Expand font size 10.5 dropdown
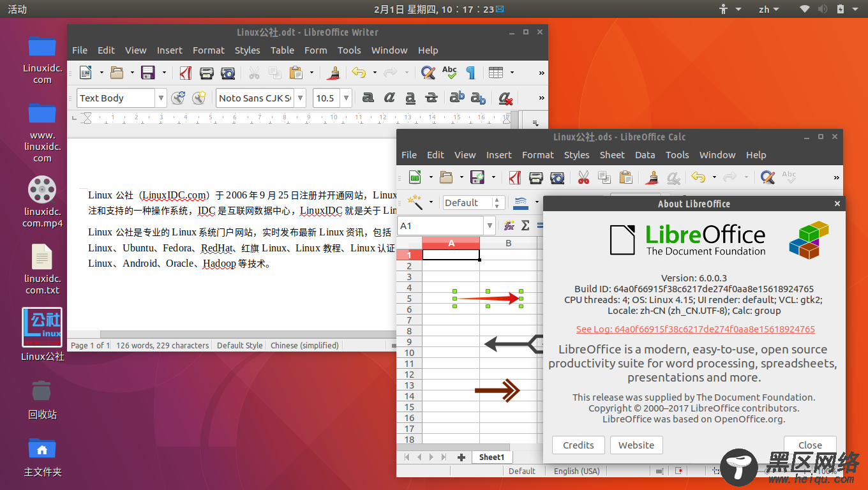The image size is (868, 490). [346, 98]
